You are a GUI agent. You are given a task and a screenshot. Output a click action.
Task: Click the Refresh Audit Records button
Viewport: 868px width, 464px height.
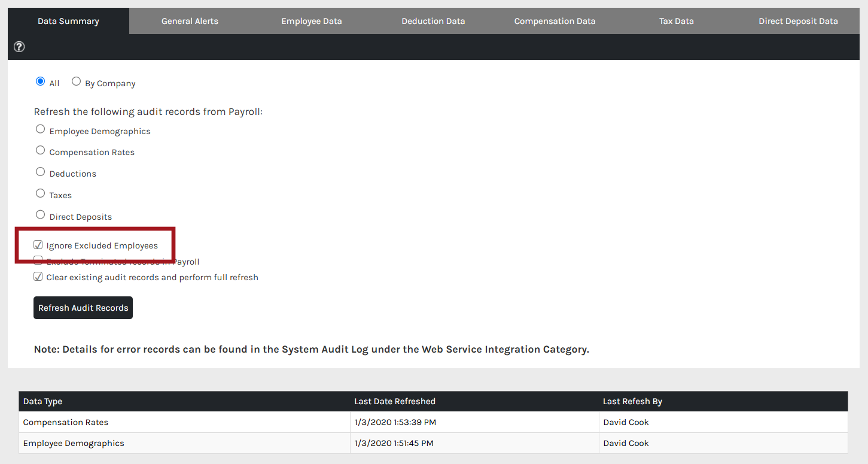click(83, 308)
